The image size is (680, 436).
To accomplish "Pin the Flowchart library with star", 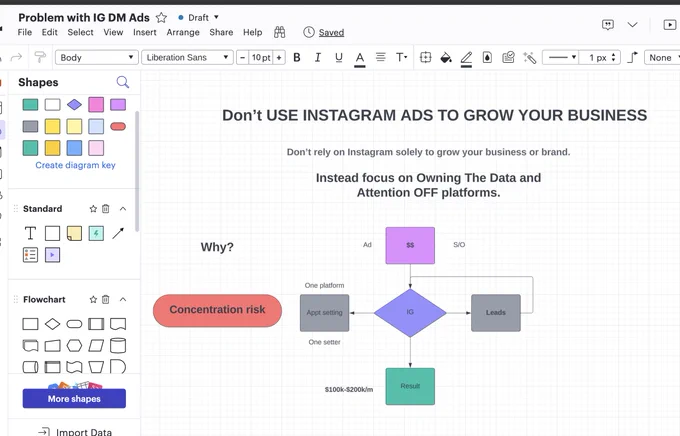I will tap(93, 299).
